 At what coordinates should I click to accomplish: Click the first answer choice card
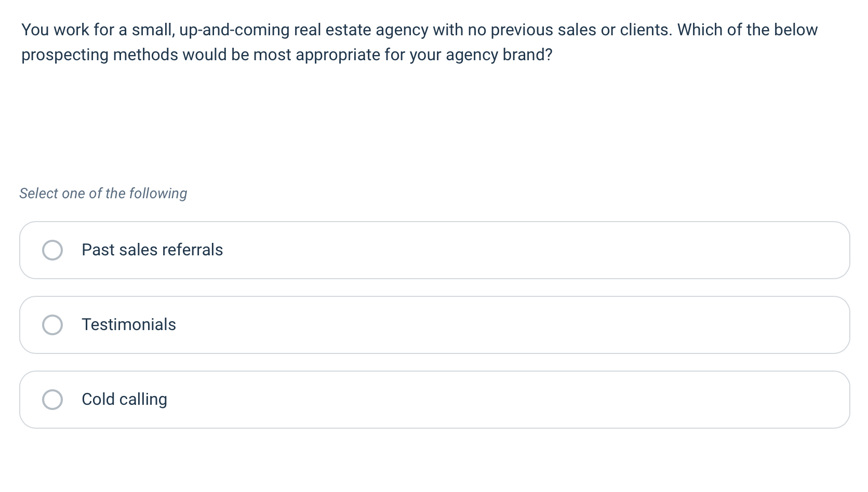click(434, 250)
